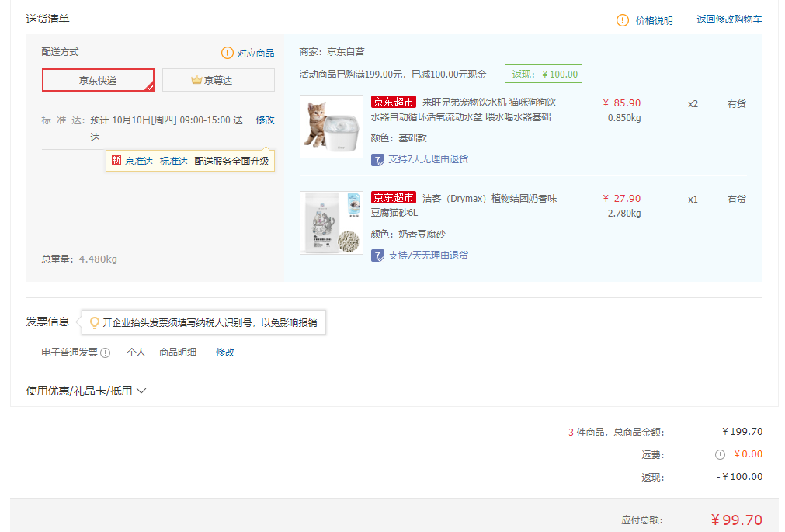
Task: Click the 送货清单 heading
Action: pos(47,19)
